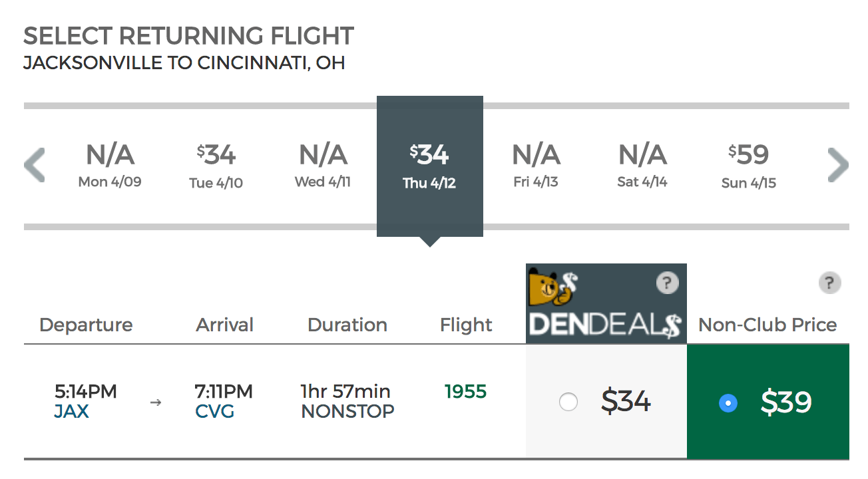Click the arrow between JAX and CVG

(155, 402)
